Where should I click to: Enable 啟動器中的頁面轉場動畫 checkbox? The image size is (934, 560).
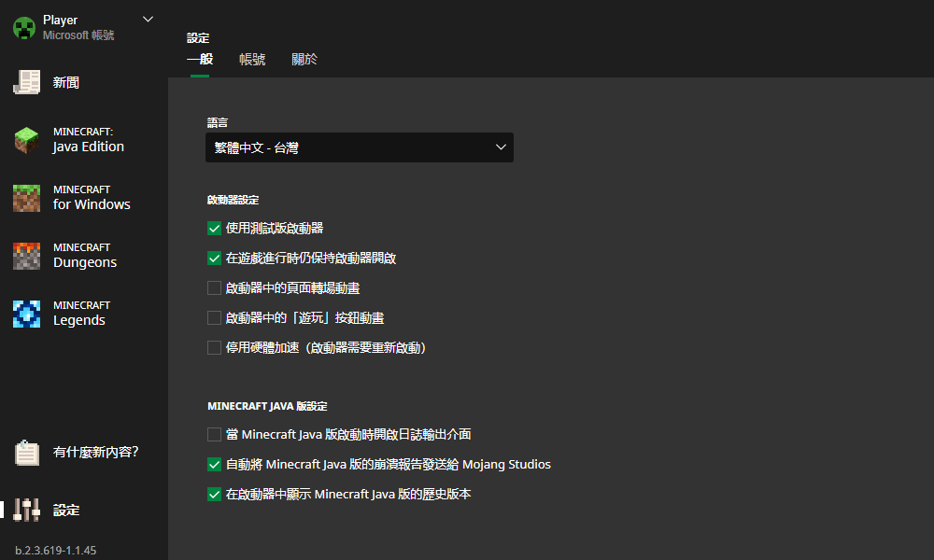(x=215, y=288)
